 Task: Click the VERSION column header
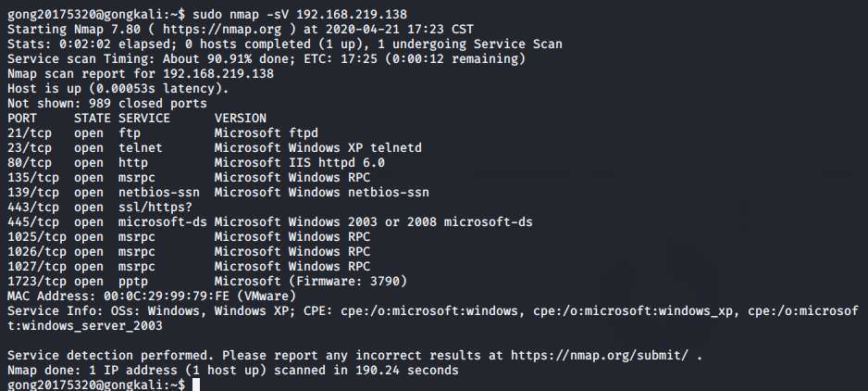point(241,118)
